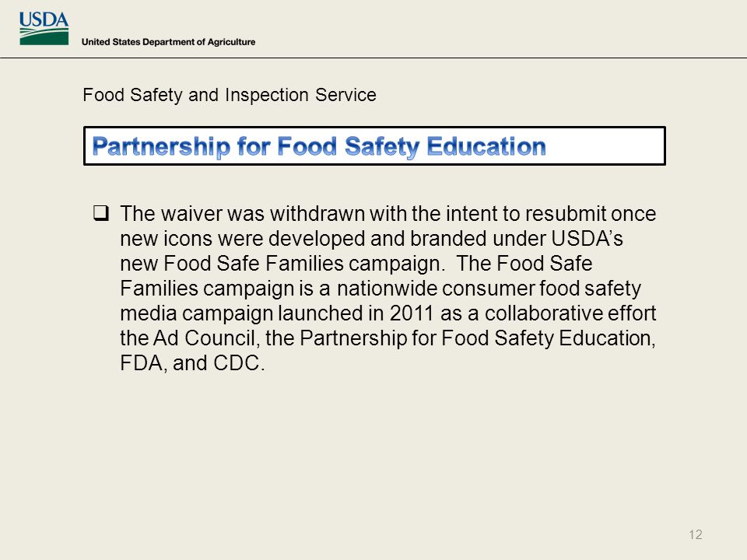Click the green field graphic under USDA

tap(44, 37)
